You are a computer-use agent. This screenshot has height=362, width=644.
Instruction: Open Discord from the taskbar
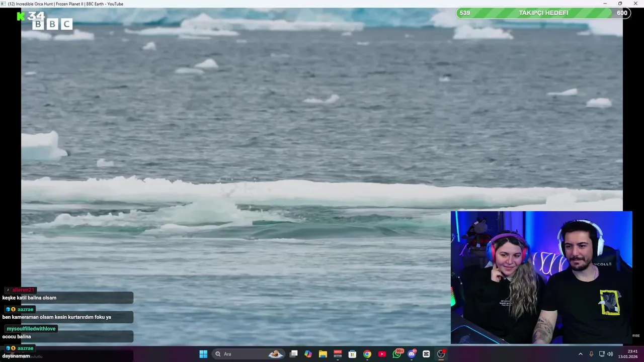coord(412,354)
